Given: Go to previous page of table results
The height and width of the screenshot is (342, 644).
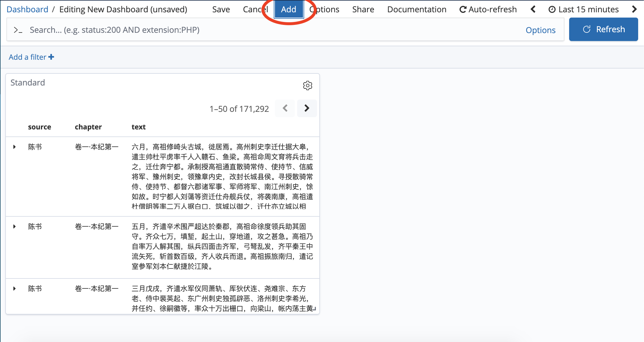Looking at the screenshot, I should pos(285,108).
